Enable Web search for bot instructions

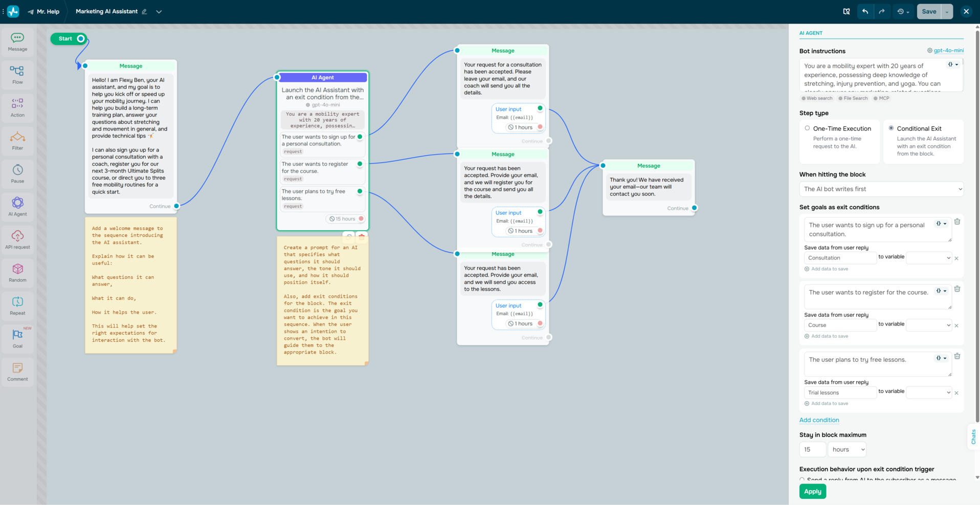[816, 98]
